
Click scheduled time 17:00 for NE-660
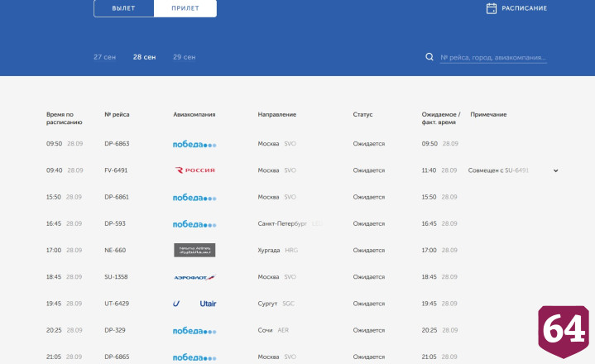pos(54,250)
